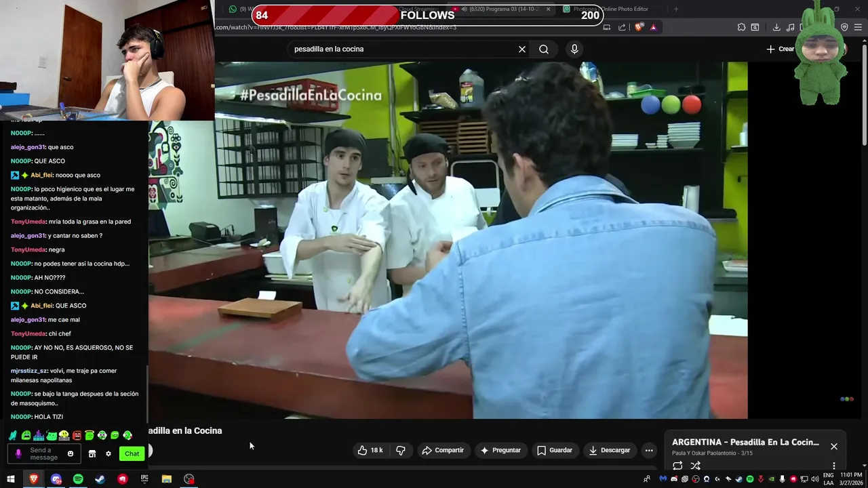This screenshot has width=868, height=488.
Task: Click the Brave VPN shield icon
Action: 844,27
